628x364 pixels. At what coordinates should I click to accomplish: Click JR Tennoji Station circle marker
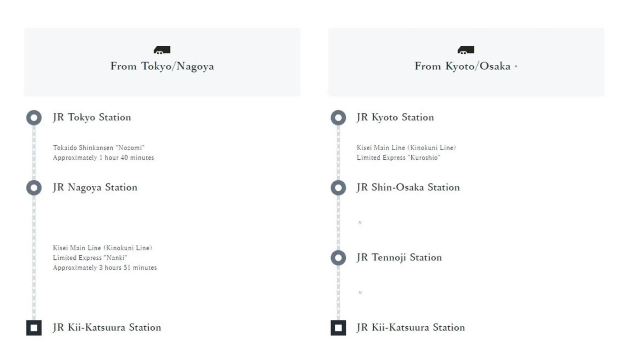click(x=338, y=258)
